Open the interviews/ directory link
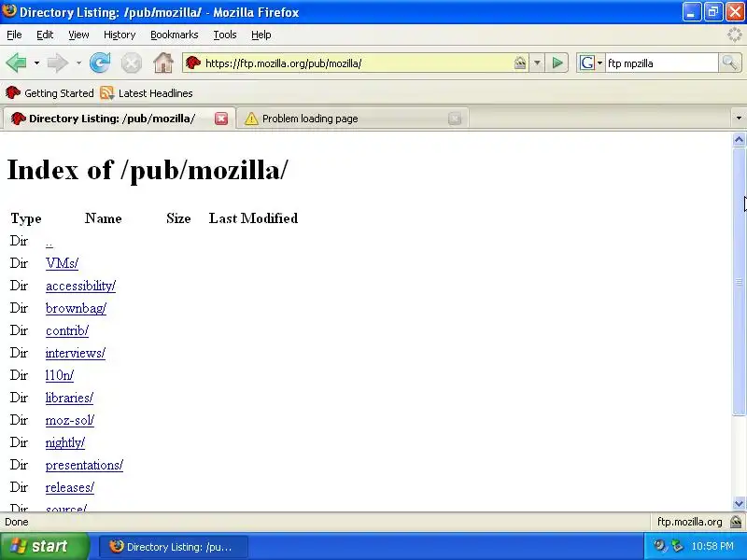Viewport: 747px width, 560px height. [76, 353]
